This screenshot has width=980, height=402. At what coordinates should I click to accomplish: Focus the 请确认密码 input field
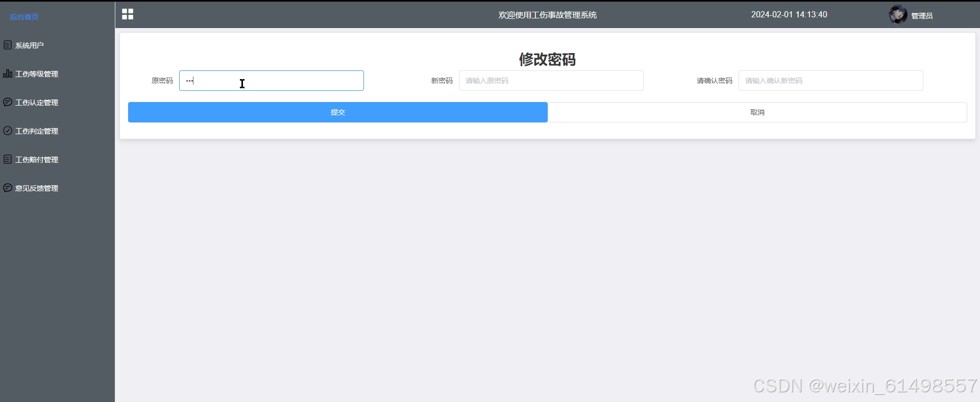tap(831, 81)
